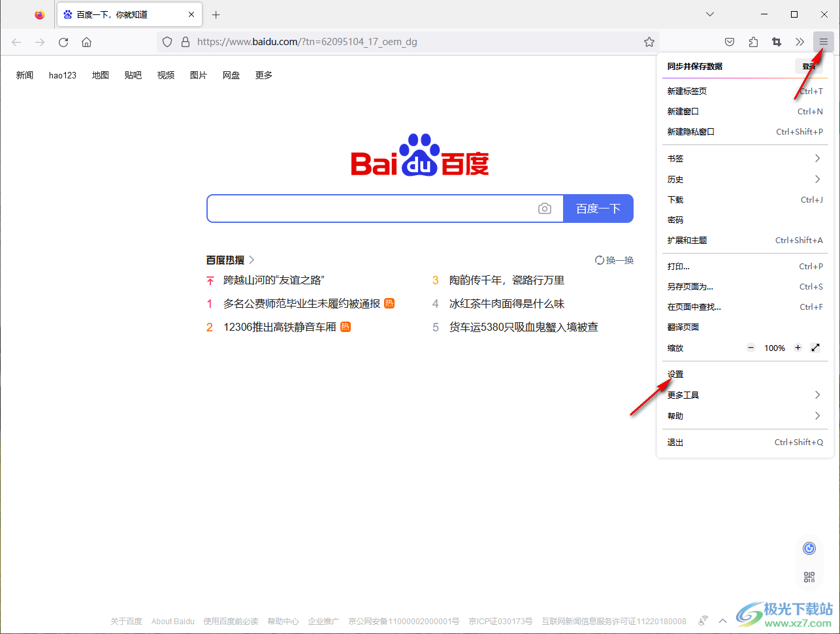
Task: Go forward with the forward arrow
Action: click(40, 42)
